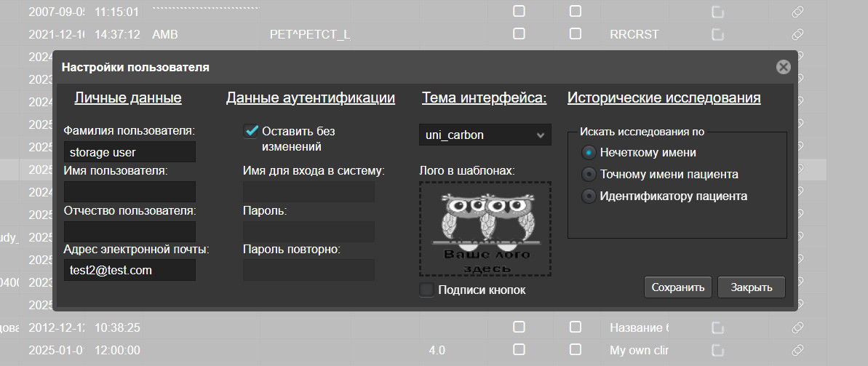Click the 10:38:25 time cell
Image resolution: width=868 pixels, height=366 pixels.
pos(117,327)
